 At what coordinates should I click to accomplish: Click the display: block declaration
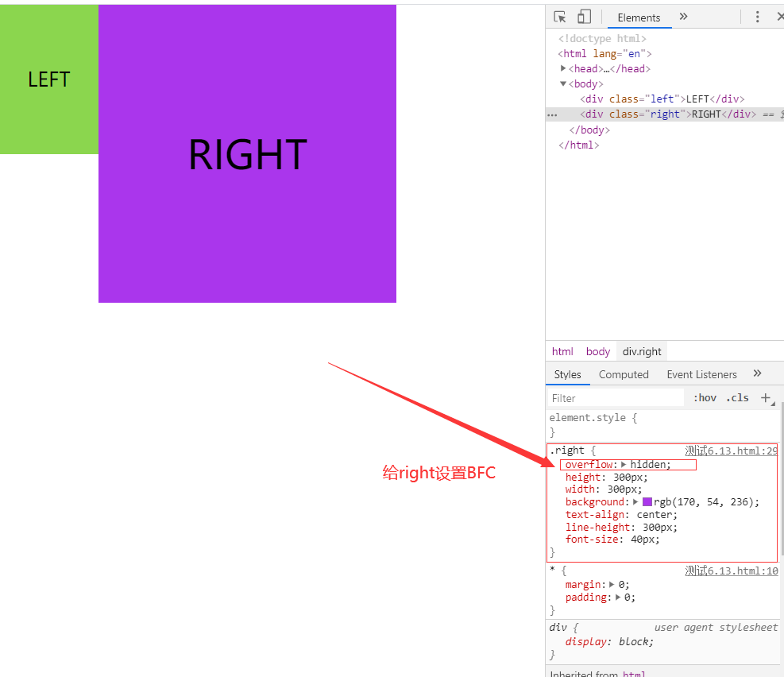609,641
